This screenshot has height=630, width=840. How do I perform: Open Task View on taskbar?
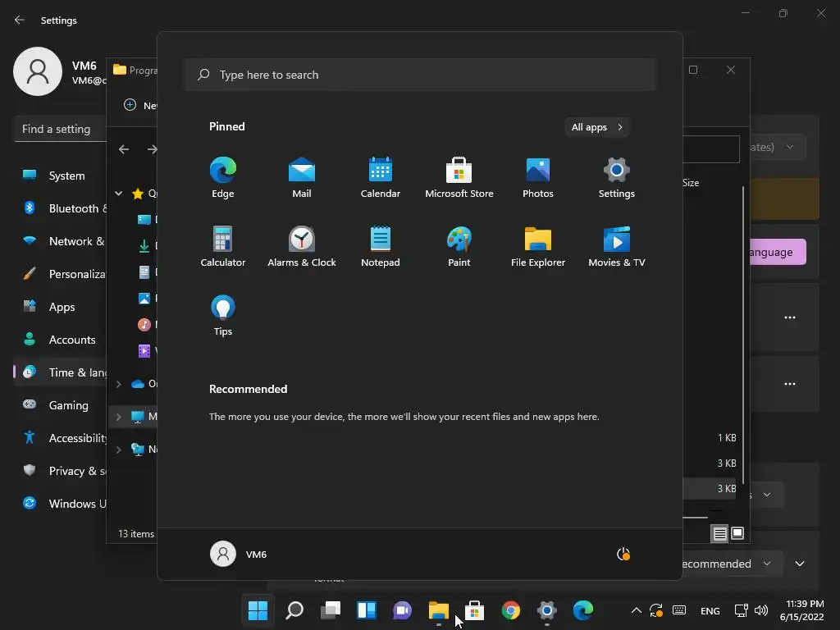click(x=331, y=610)
